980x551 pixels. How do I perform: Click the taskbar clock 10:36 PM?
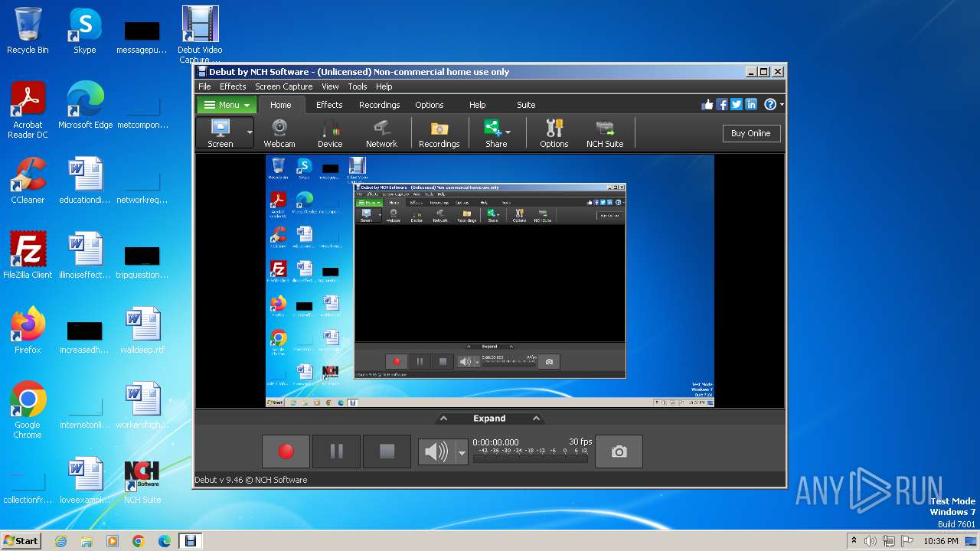pyautogui.click(x=941, y=541)
